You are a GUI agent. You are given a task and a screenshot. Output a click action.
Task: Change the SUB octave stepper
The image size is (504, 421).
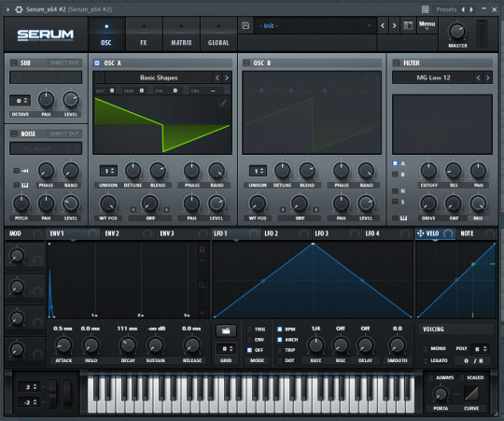click(x=20, y=101)
